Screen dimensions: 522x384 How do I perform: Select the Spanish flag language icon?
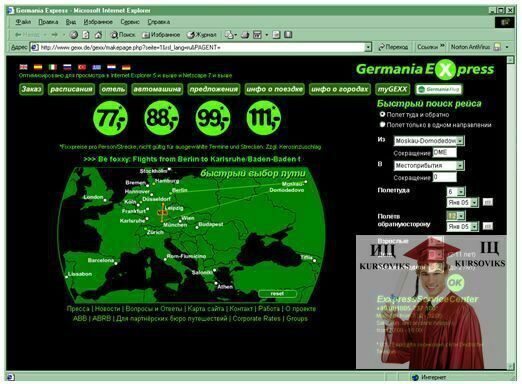tap(38, 67)
